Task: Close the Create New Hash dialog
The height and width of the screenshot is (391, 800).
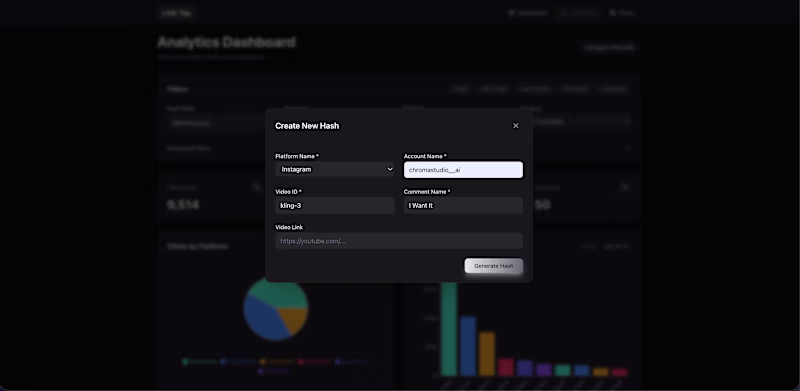Action: [515, 126]
